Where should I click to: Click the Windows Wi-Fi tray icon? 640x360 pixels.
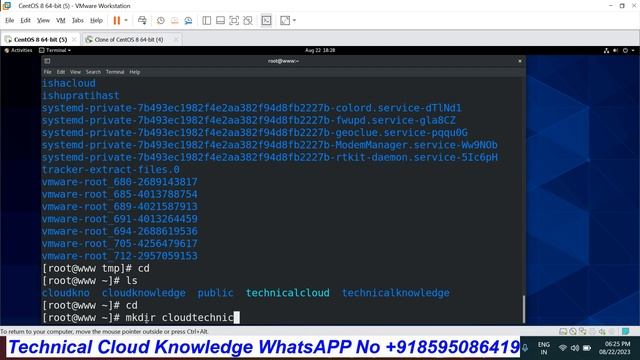563,348
